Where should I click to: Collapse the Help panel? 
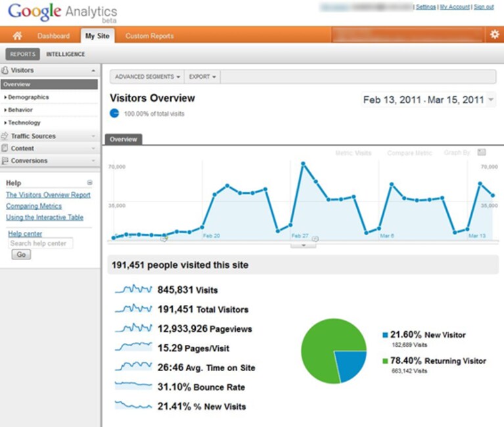pyautogui.click(x=89, y=183)
